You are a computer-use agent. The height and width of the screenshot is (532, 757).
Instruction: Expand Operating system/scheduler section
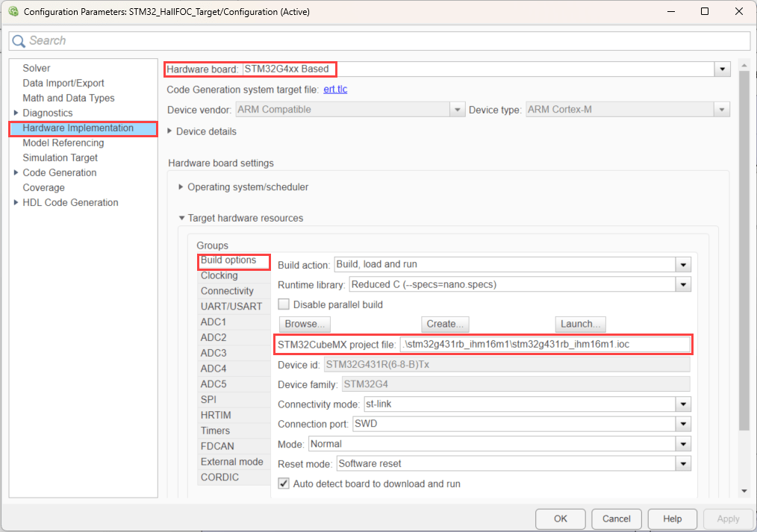[x=181, y=187]
